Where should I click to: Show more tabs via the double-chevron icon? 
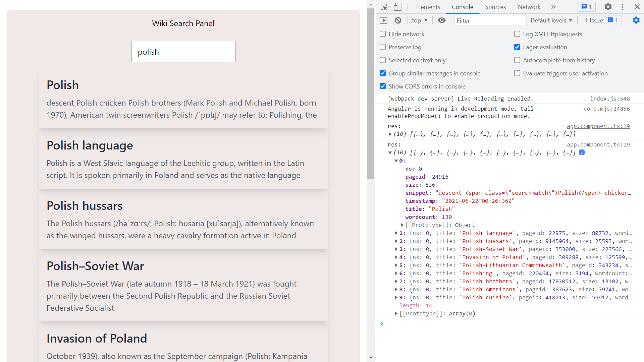click(x=553, y=7)
